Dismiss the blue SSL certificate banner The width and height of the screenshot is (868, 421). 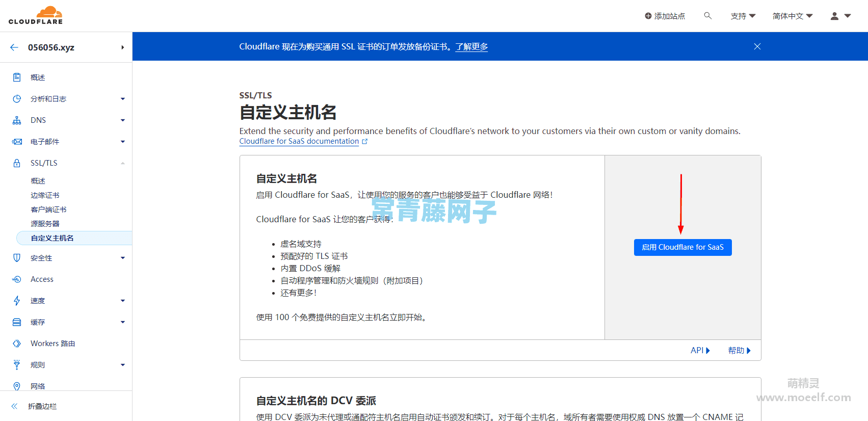coord(757,46)
